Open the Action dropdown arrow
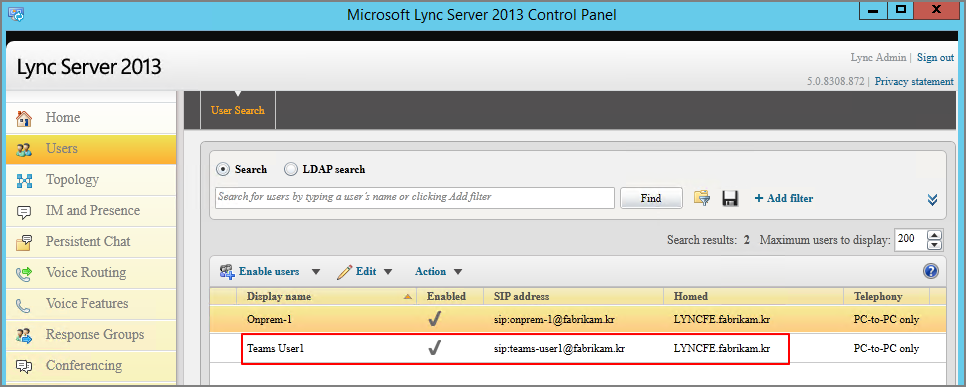This screenshot has height=387, width=966. (x=458, y=272)
